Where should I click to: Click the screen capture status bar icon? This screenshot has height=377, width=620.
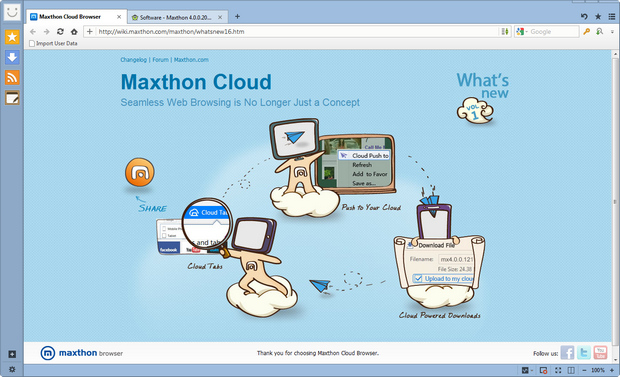pyautogui.click(x=544, y=370)
